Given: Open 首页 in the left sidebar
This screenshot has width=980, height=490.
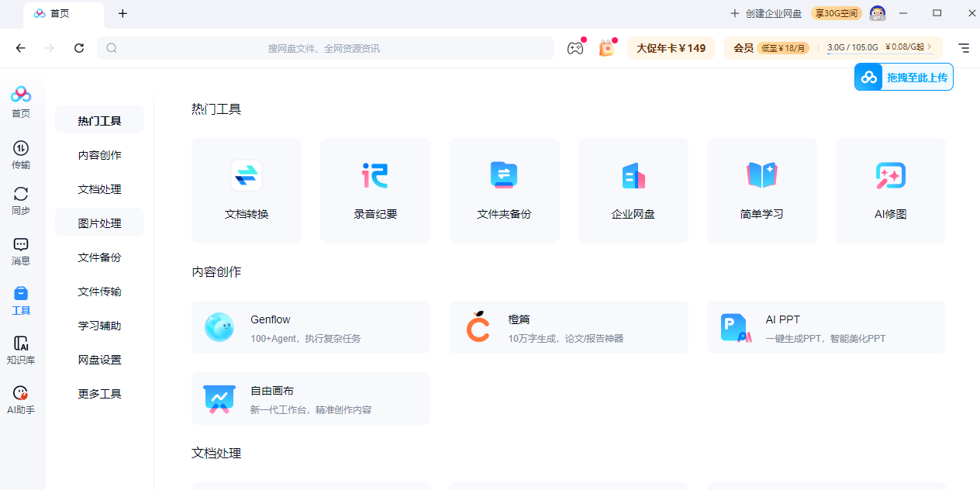Looking at the screenshot, I should 21,102.
